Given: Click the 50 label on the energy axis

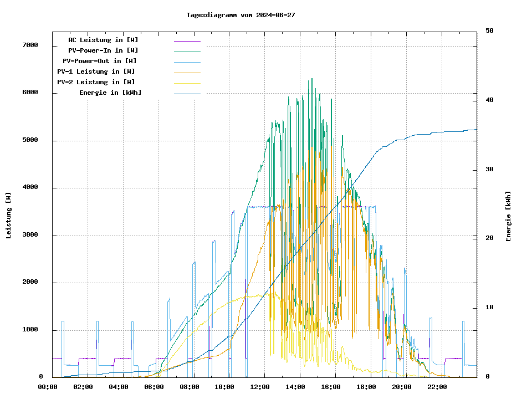Looking at the screenshot, I should pos(489,31).
